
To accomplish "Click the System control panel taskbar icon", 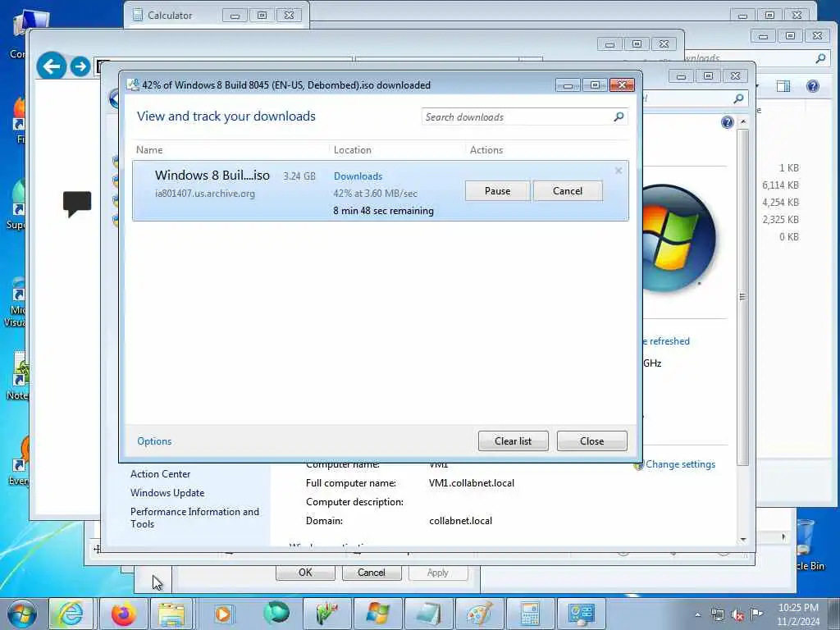I will 581,614.
